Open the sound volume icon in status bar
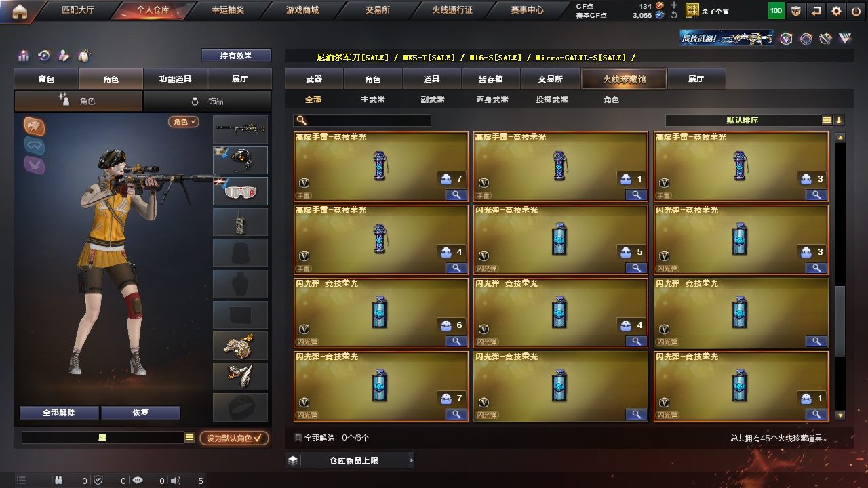Screen dimensions: 868x488 (x=176, y=481)
